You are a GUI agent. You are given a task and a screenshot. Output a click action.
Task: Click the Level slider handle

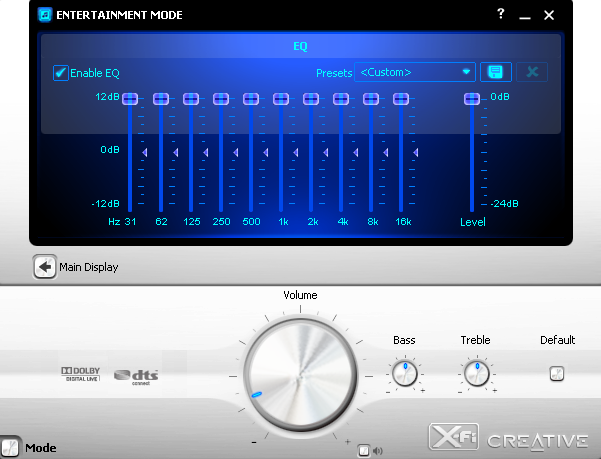472,99
